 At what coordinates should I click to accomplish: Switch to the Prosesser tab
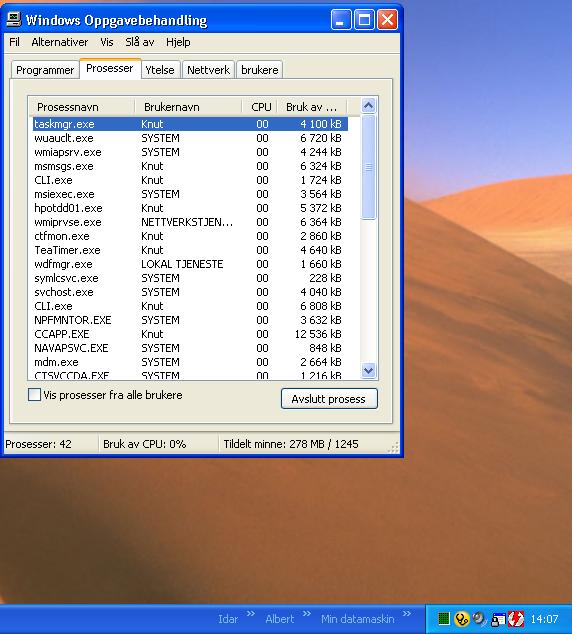click(110, 68)
